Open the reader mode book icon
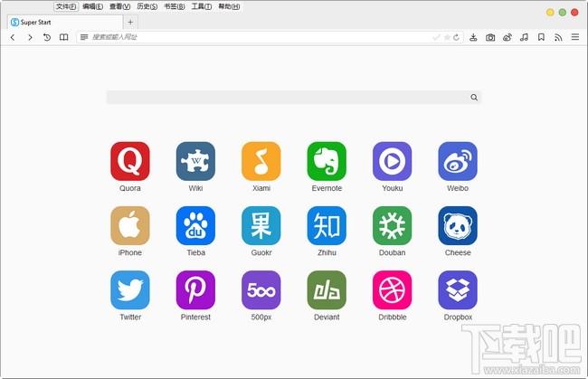588x379 pixels. coord(63,37)
